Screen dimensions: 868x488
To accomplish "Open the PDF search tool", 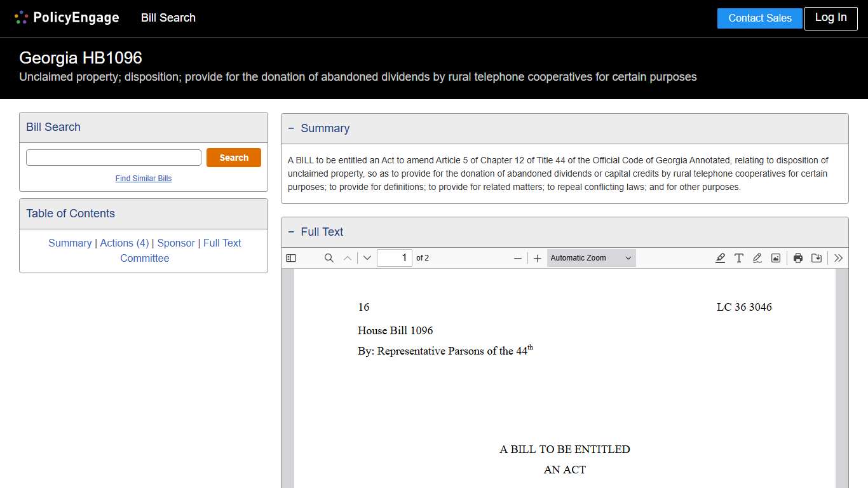I will (x=329, y=258).
